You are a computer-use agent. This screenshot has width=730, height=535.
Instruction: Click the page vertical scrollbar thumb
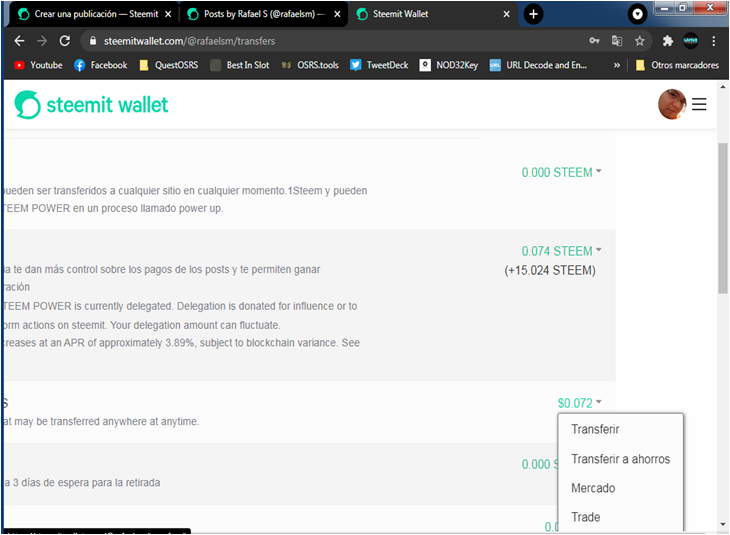[722, 218]
